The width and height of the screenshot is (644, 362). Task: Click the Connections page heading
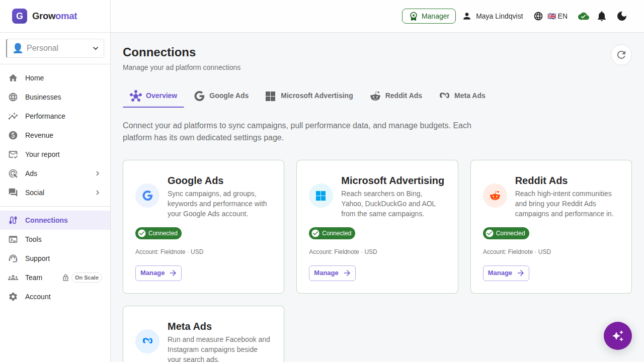(x=159, y=52)
